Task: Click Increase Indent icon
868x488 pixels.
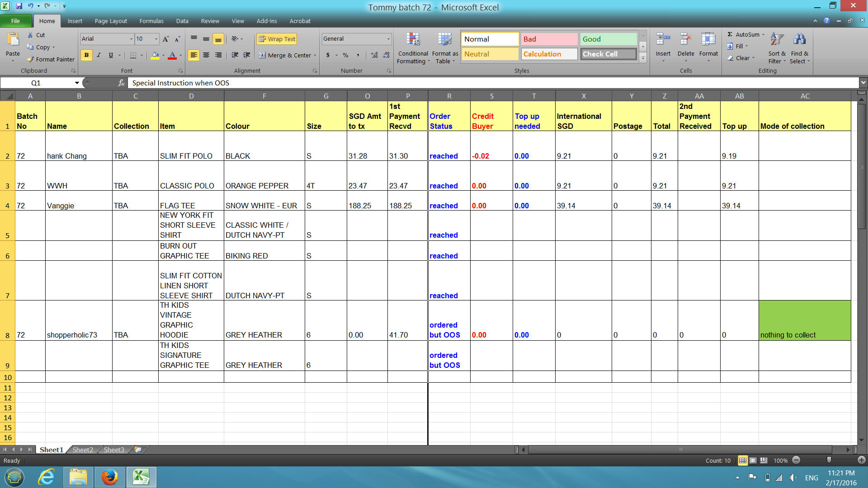Action: (x=247, y=55)
